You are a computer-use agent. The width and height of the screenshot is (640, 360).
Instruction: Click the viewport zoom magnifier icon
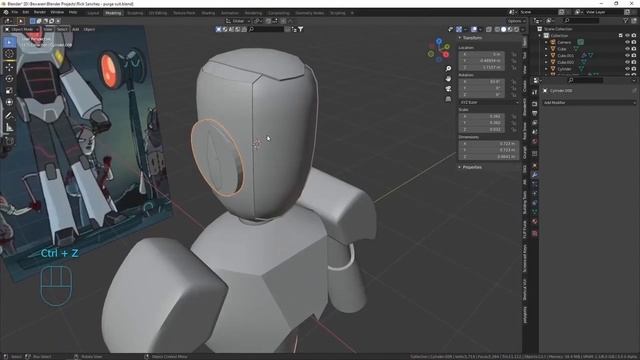(x=448, y=69)
